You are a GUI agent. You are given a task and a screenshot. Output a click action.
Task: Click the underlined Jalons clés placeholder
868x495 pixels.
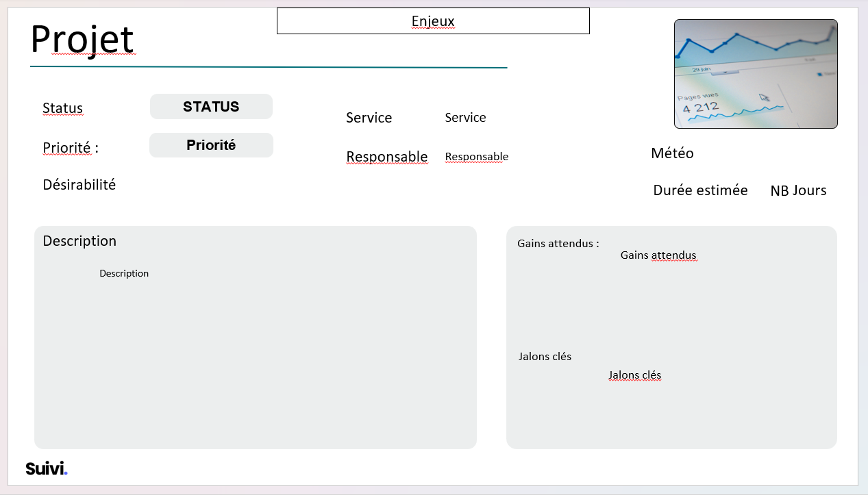[x=634, y=375]
